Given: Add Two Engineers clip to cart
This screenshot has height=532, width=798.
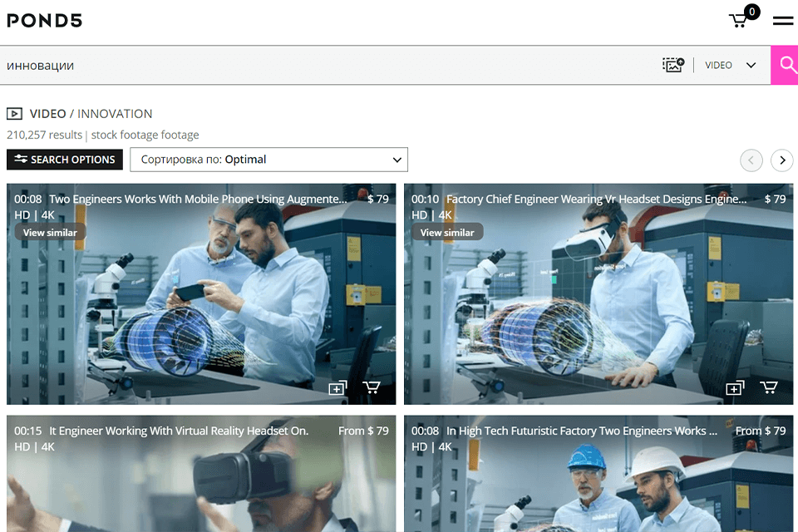Looking at the screenshot, I should [372, 388].
